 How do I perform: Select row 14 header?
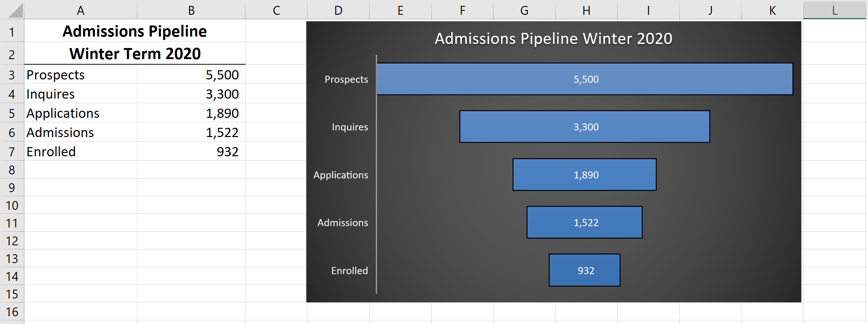click(x=12, y=276)
